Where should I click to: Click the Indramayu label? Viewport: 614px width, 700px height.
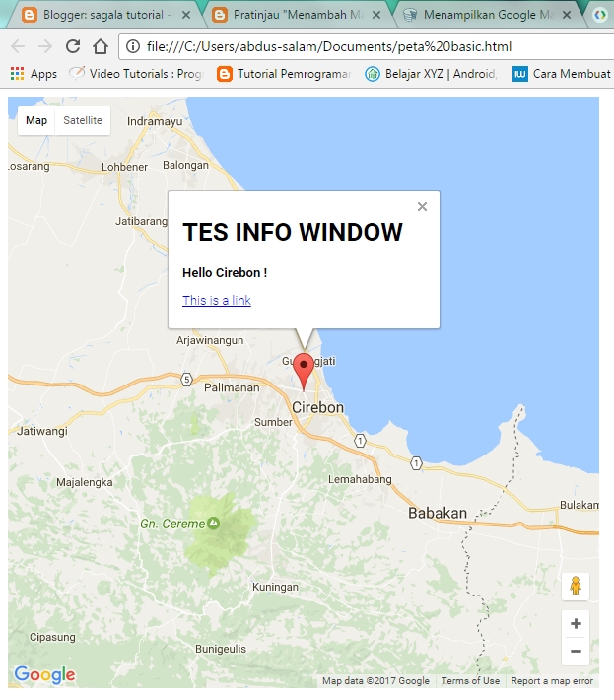point(155,121)
